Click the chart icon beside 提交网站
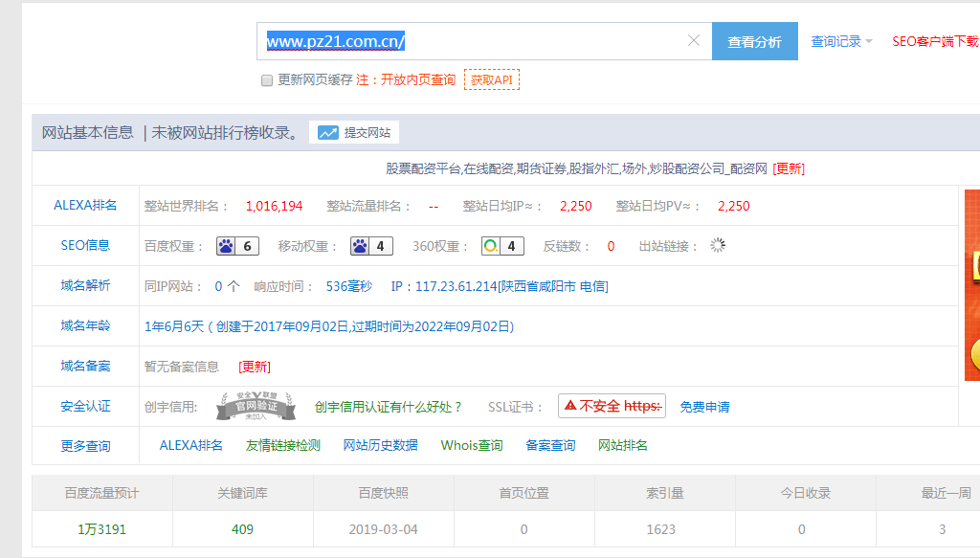Viewport: 980px width, 558px height. [x=326, y=132]
